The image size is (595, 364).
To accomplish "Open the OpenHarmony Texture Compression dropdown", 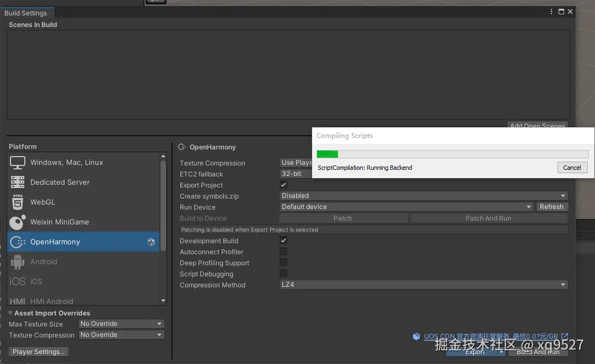I will click(x=296, y=163).
